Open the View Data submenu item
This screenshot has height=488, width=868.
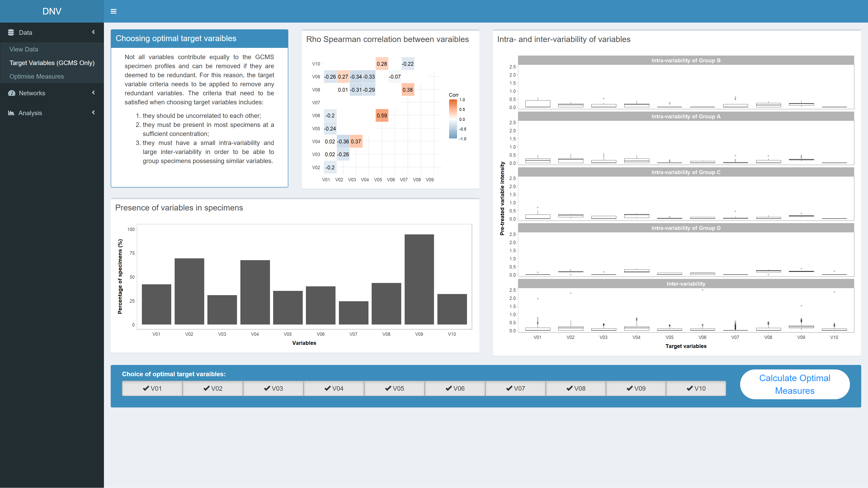23,49
